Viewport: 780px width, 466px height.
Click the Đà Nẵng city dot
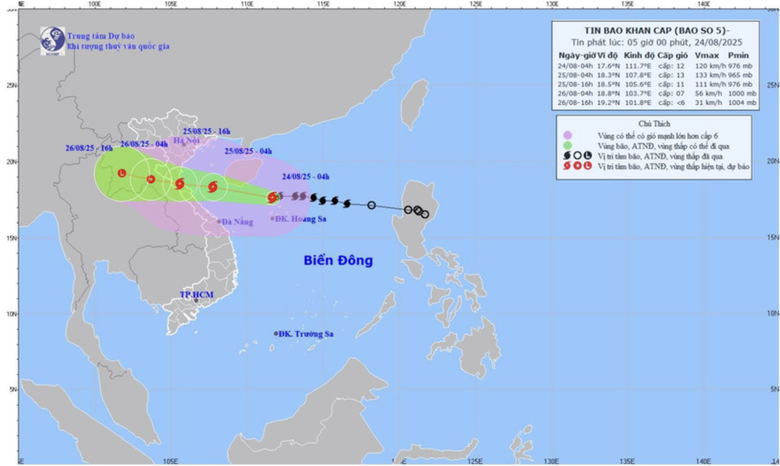click(x=219, y=221)
